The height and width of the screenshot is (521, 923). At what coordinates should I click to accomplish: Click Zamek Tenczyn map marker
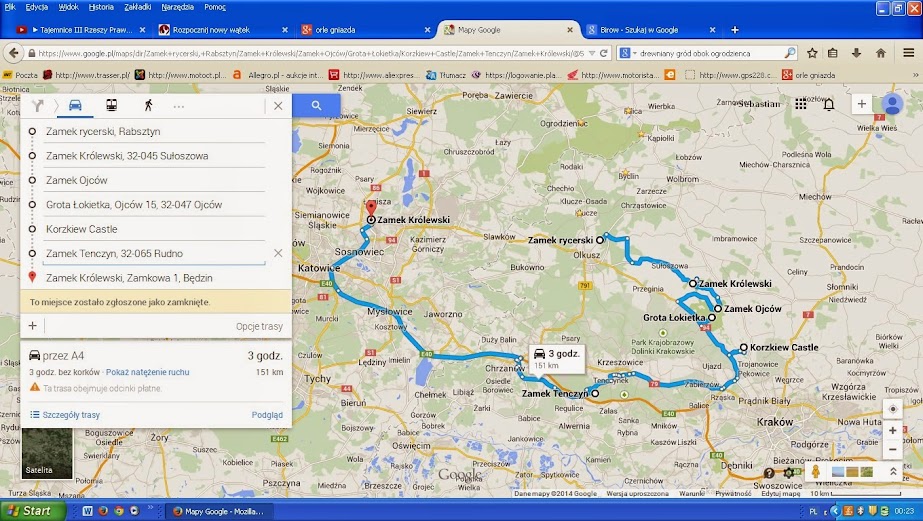595,393
